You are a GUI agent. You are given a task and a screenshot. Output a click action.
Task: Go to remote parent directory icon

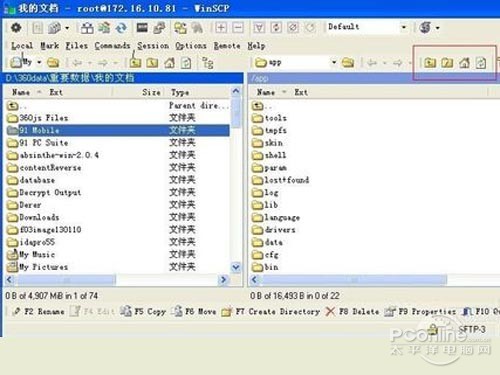pyautogui.click(x=430, y=63)
